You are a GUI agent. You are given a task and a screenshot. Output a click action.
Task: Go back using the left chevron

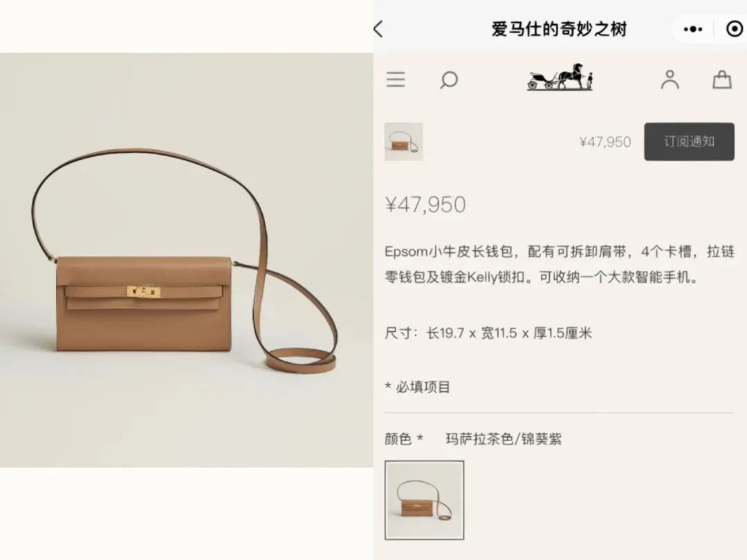(378, 29)
